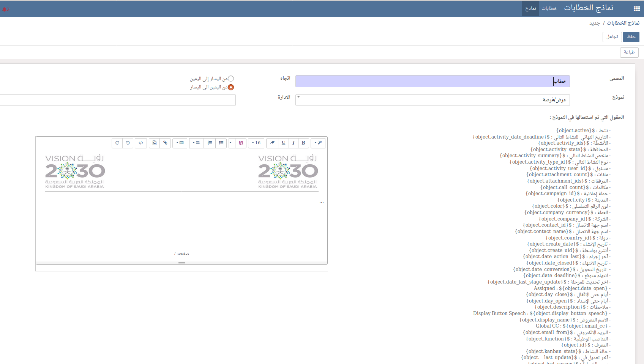Toggle italic formatting in editor toolbar
Image resolution: width=644 pixels, height=364 pixels.
coord(294,143)
